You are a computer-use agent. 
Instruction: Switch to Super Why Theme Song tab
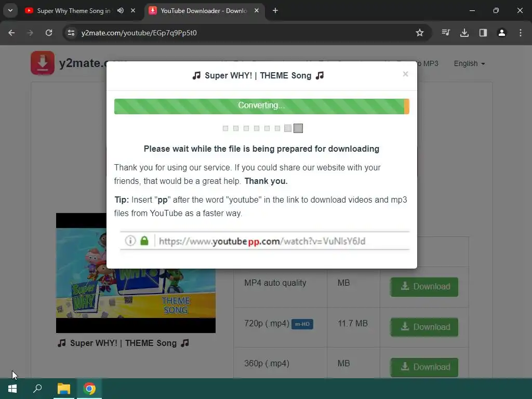(73, 11)
